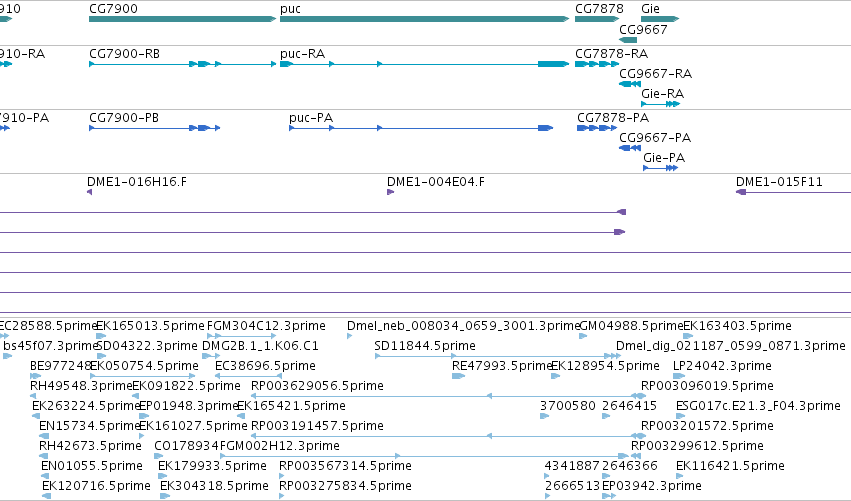Select the DME1-004E04.F clone label
The height and width of the screenshot is (501, 851).
436,182
